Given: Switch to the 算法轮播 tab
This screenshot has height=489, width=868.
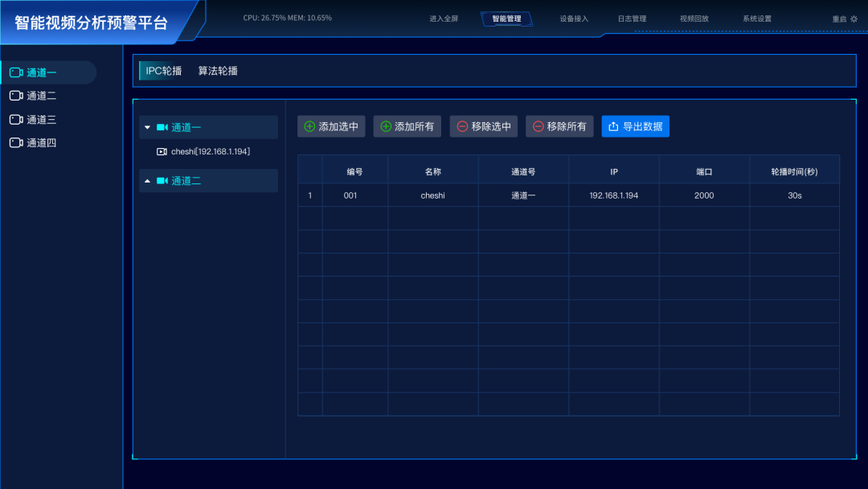Looking at the screenshot, I should [x=218, y=71].
